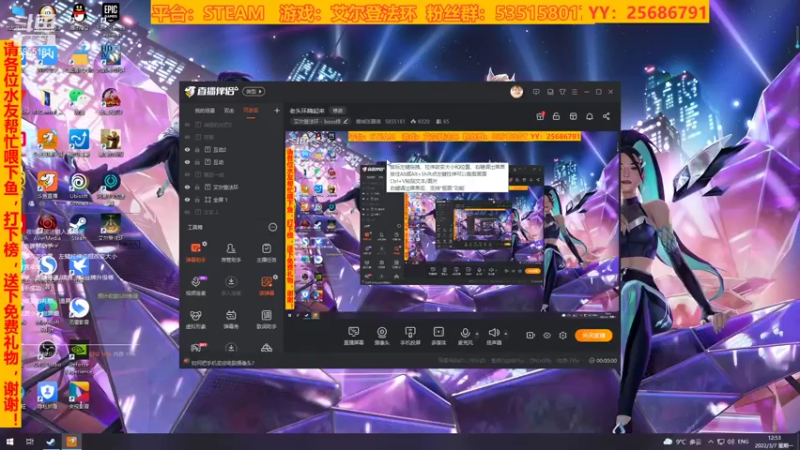Show hidden system tray icons chevron
Image resolution: width=800 pixels, height=450 pixels.
pos(710,441)
